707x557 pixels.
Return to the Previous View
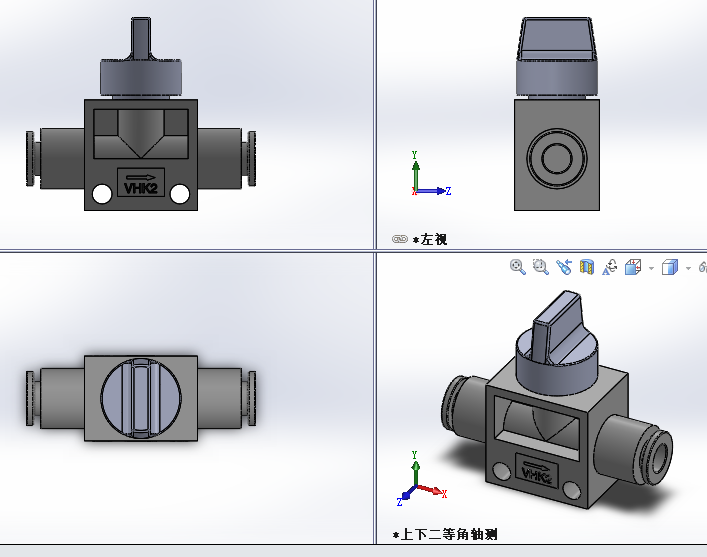coord(564,267)
